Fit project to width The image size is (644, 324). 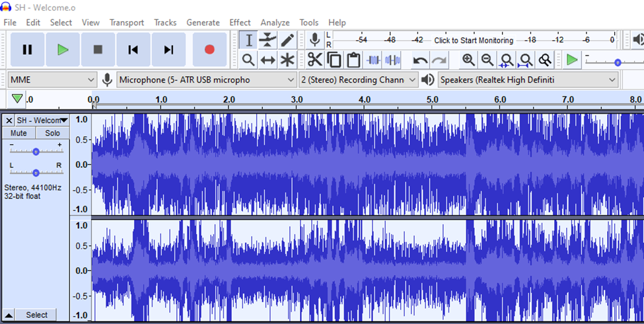coord(526,60)
